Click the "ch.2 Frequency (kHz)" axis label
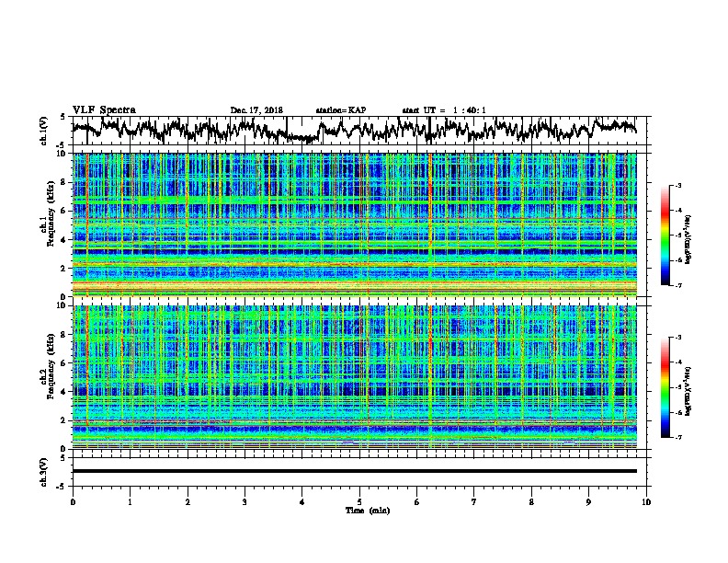728x563 pixels. click(x=46, y=366)
